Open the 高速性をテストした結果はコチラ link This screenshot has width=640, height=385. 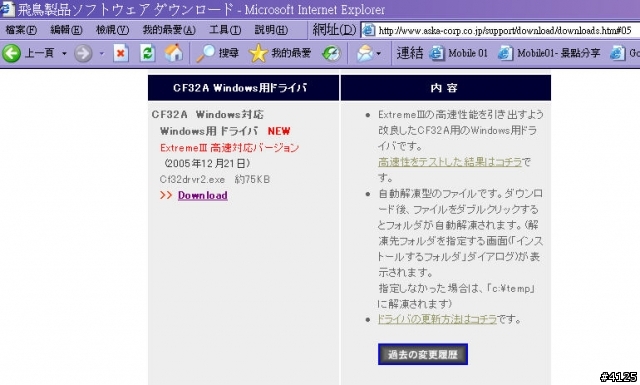pos(450,162)
